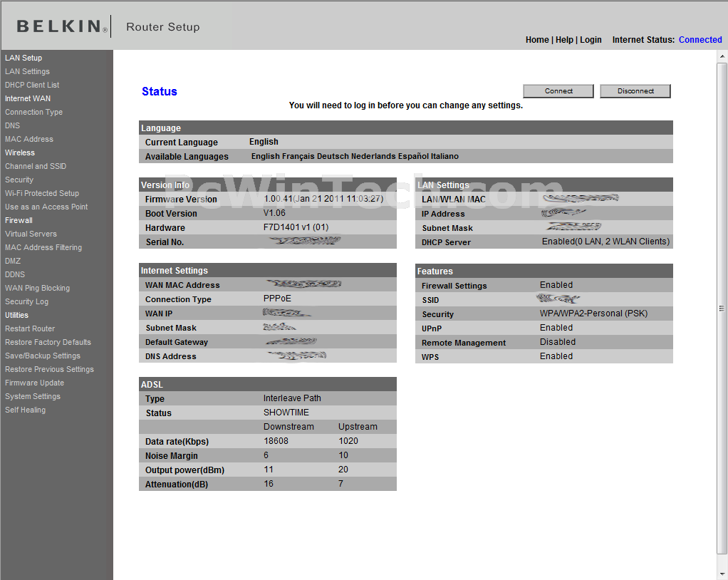The width and height of the screenshot is (728, 580).
Task: Select Restore Factory Defaults
Action: 48,342
